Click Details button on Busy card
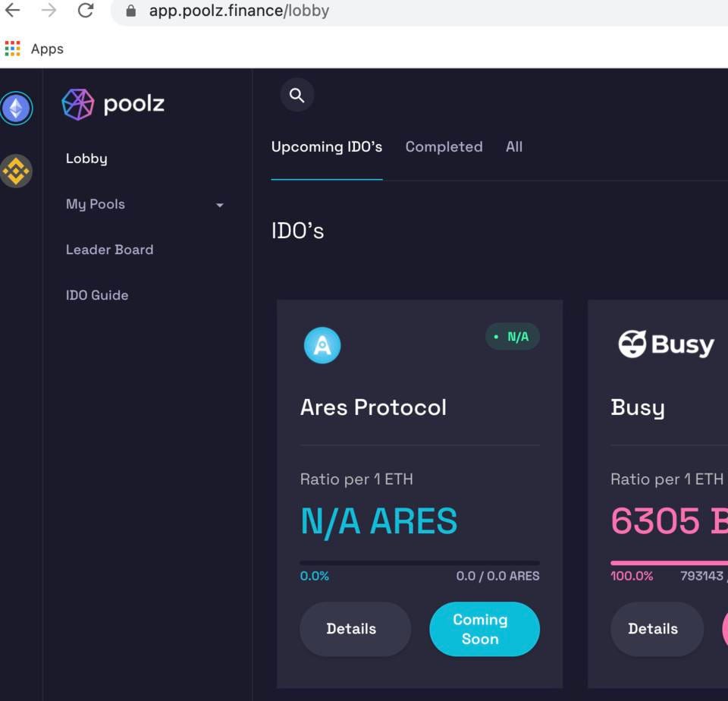The image size is (728, 701). [657, 629]
